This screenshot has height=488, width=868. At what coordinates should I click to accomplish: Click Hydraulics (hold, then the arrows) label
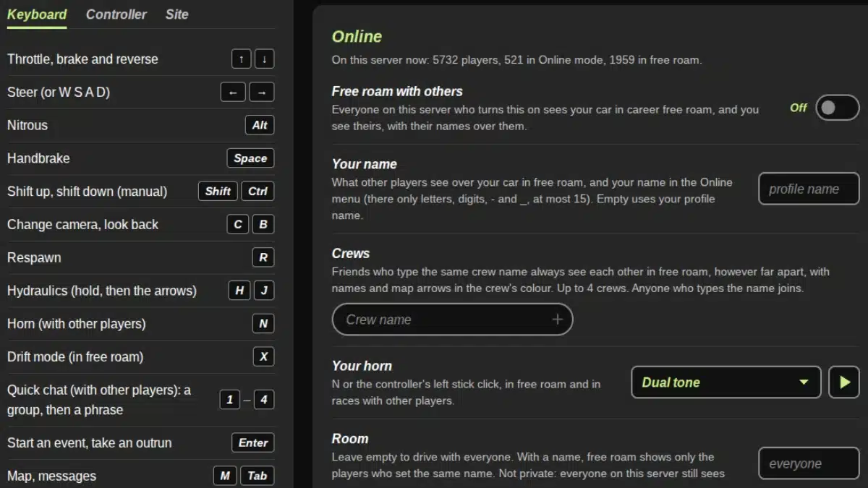tap(102, 291)
